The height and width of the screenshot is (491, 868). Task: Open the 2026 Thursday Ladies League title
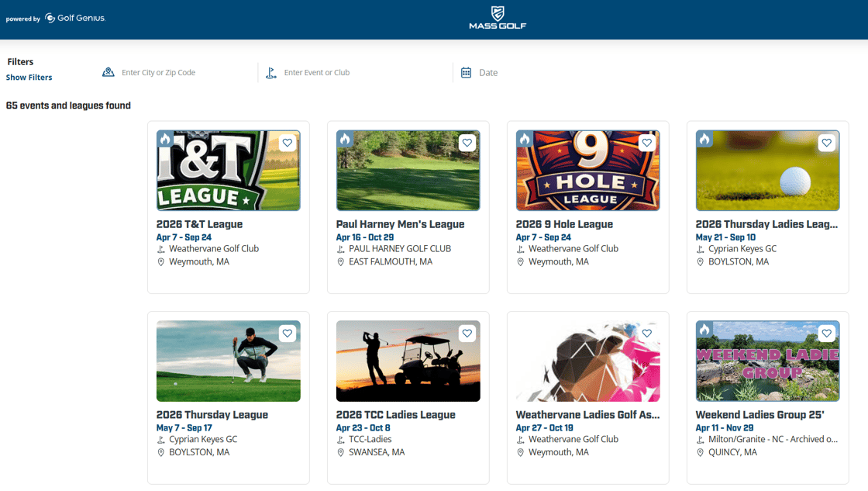pyautogui.click(x=766, y=224)
